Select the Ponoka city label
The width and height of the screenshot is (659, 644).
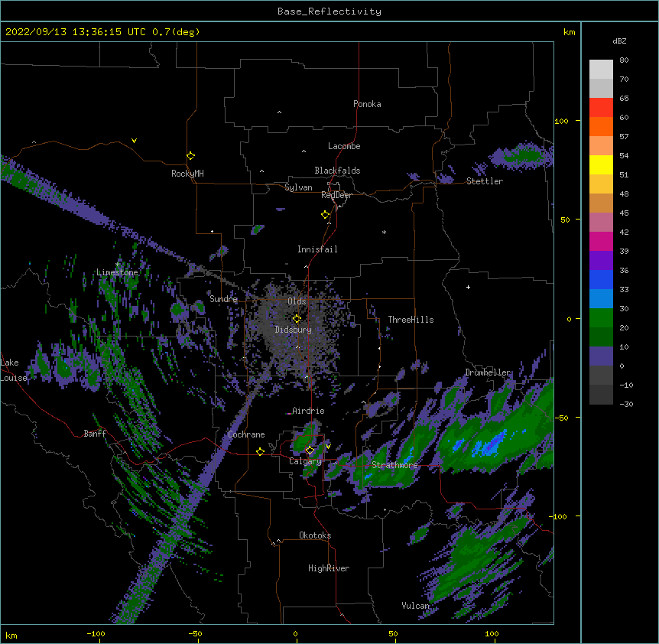coord(367,104)
